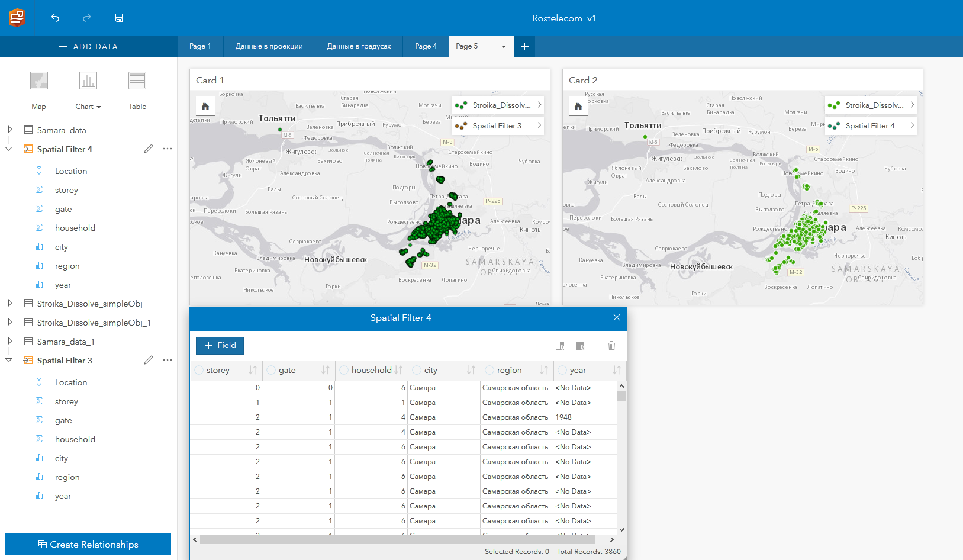Click the Create Relationships button
The image size is (963, 560).
tap(88, 544)
